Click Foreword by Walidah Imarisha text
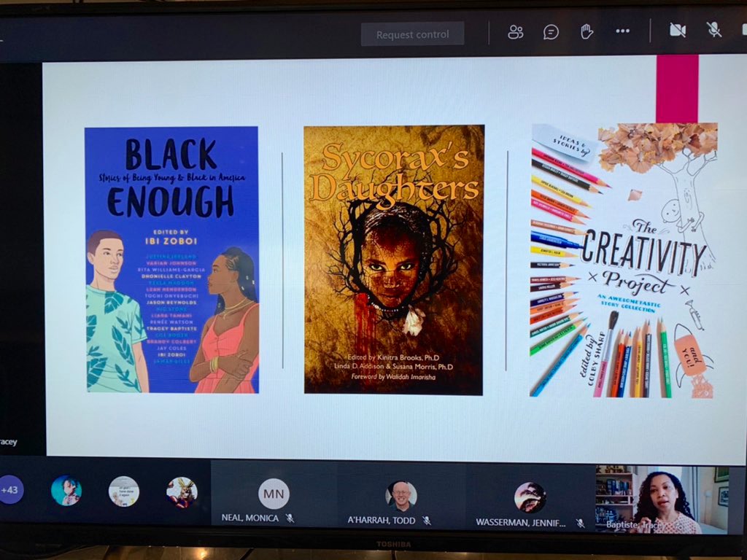Image resolution: width=747 pixels, height=560 pixels. click(x=393, y=377)
